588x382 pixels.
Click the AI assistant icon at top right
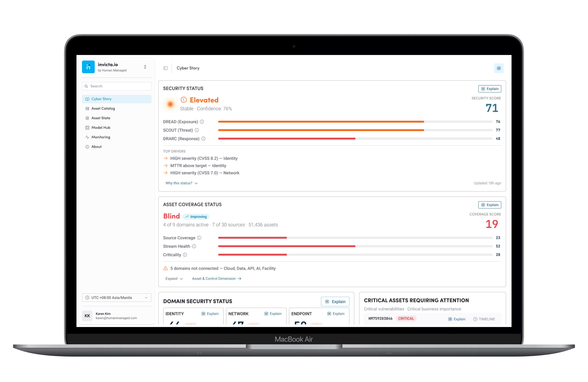tap(499, 68)
